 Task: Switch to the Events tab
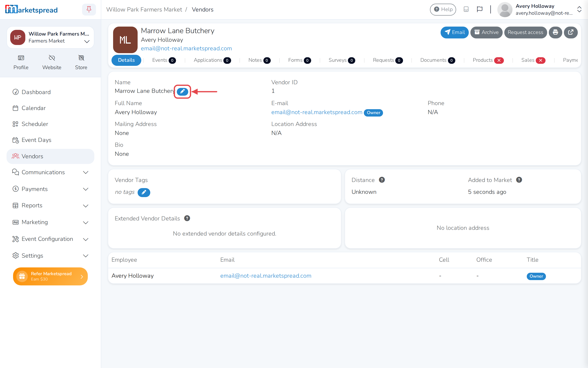coord(164,60)
